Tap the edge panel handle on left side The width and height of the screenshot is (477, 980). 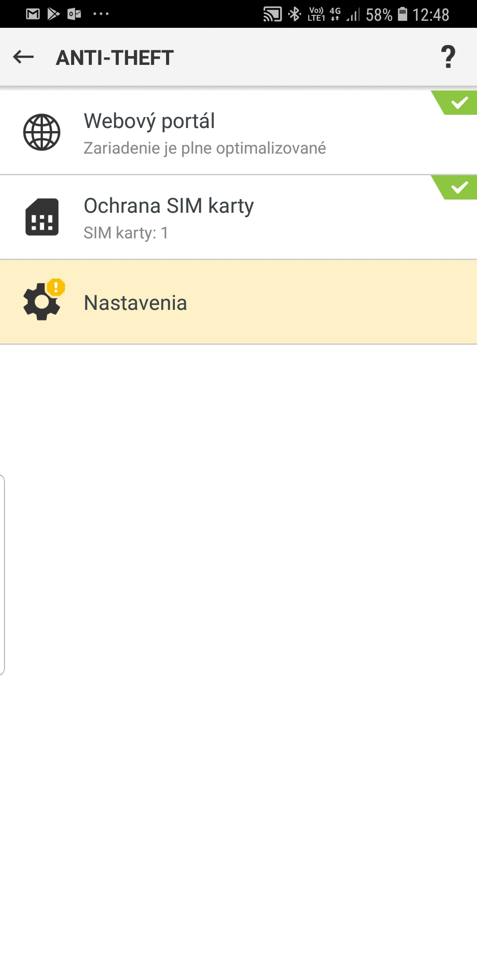point(3,575)
